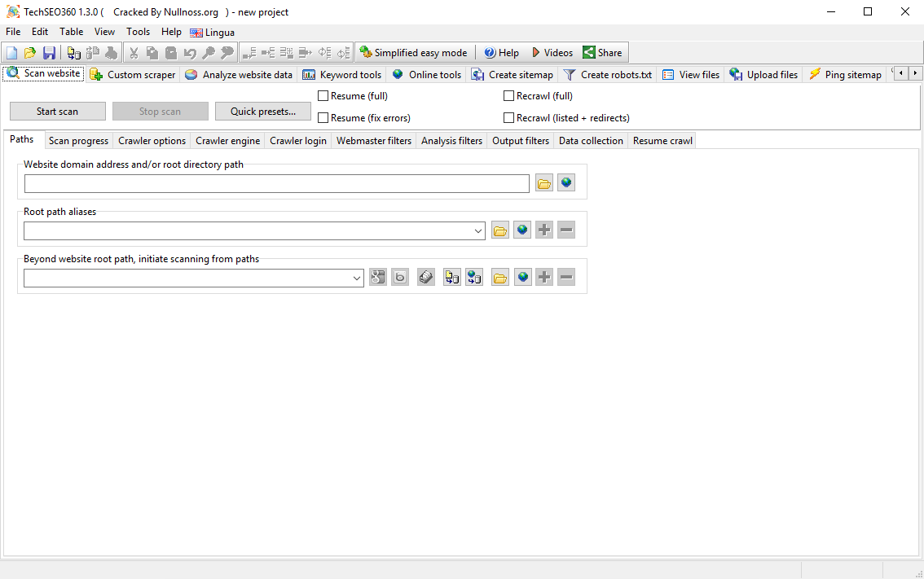Open the Online tools tab
Viewport: 924px width, 579px height.
tap(427, 75)
